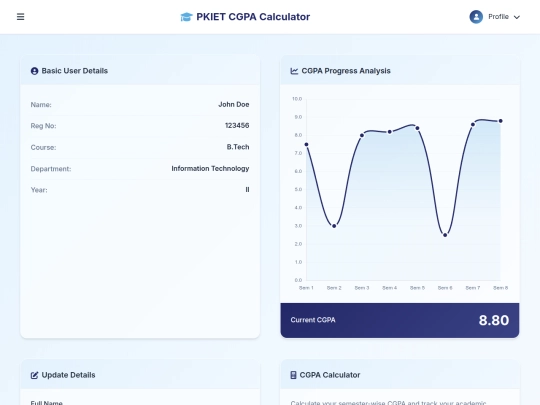The image size is (540, 405).
Task: Click the Reg No: label
Action: coord(43,126)
